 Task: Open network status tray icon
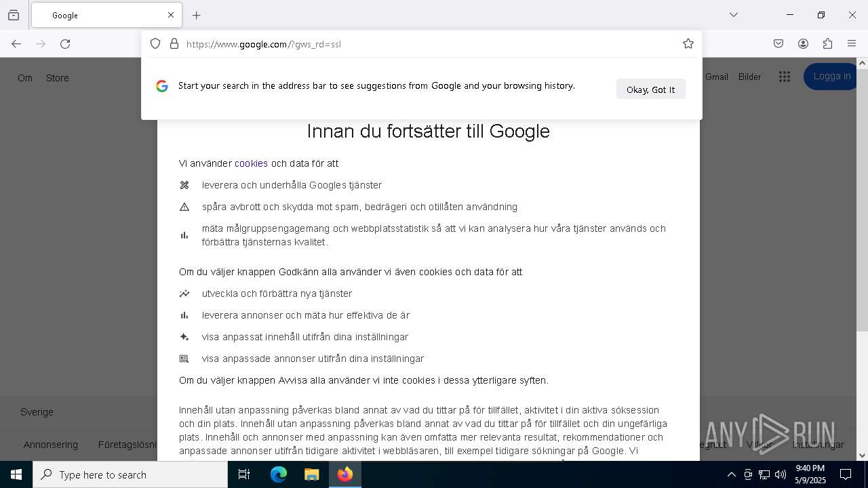tap(764, 474)
